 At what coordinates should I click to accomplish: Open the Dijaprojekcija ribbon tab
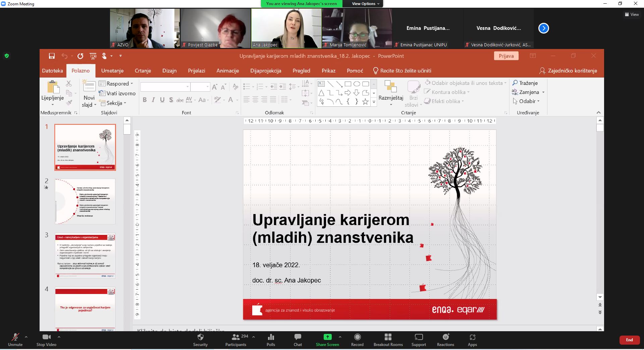point(266,71)
